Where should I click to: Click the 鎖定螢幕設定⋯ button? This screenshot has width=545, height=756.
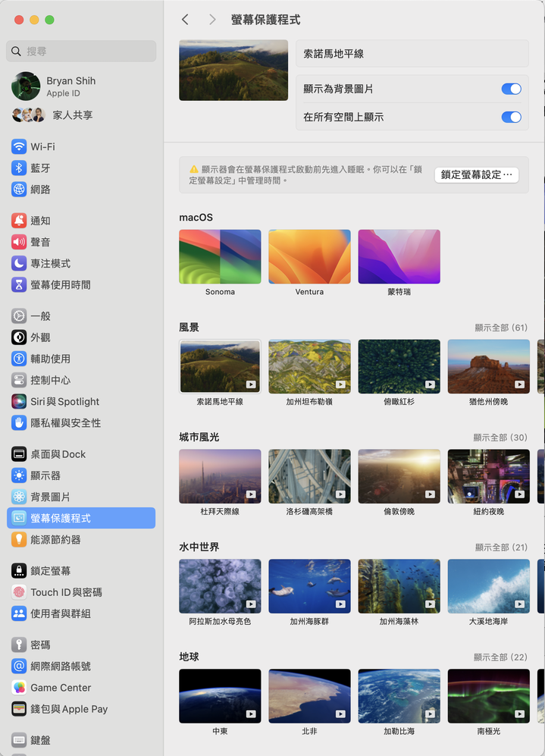pos(477,174)
